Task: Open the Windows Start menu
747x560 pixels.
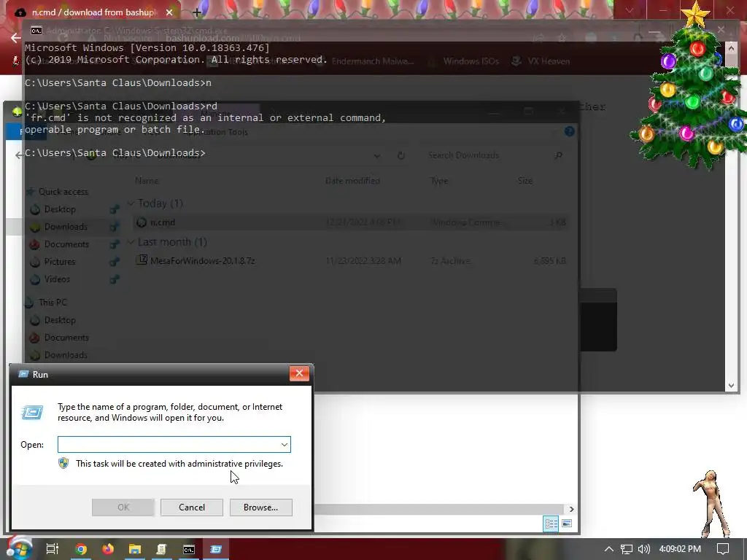Action: (x=18, y=548)
